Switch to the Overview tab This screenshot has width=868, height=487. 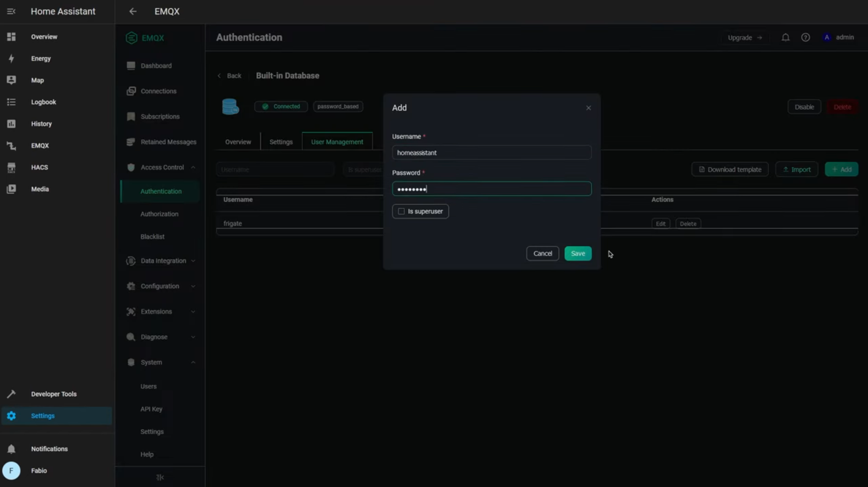[x=238, y=142]
